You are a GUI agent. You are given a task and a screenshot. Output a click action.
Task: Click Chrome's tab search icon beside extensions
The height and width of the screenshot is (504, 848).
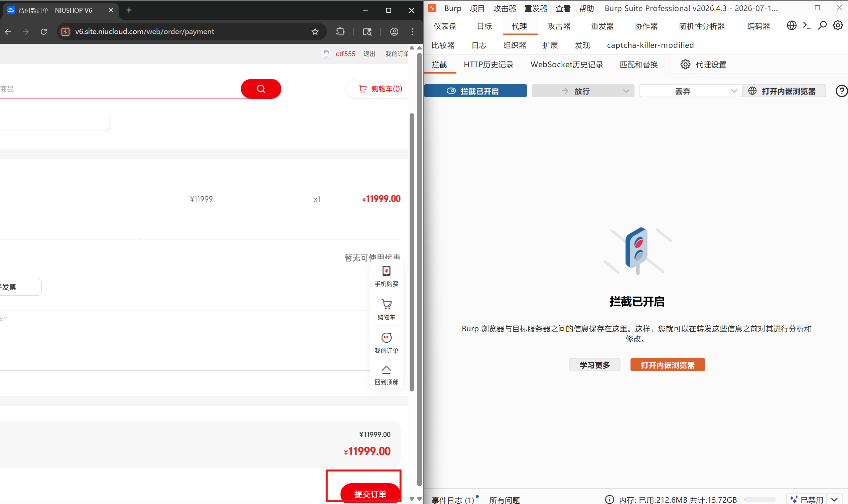[367, 32]
